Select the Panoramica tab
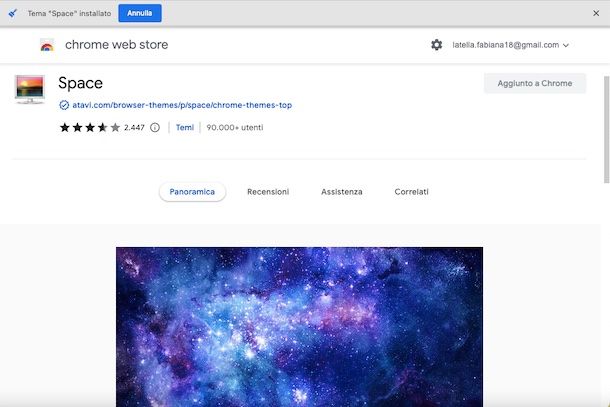 pos(192,191)
